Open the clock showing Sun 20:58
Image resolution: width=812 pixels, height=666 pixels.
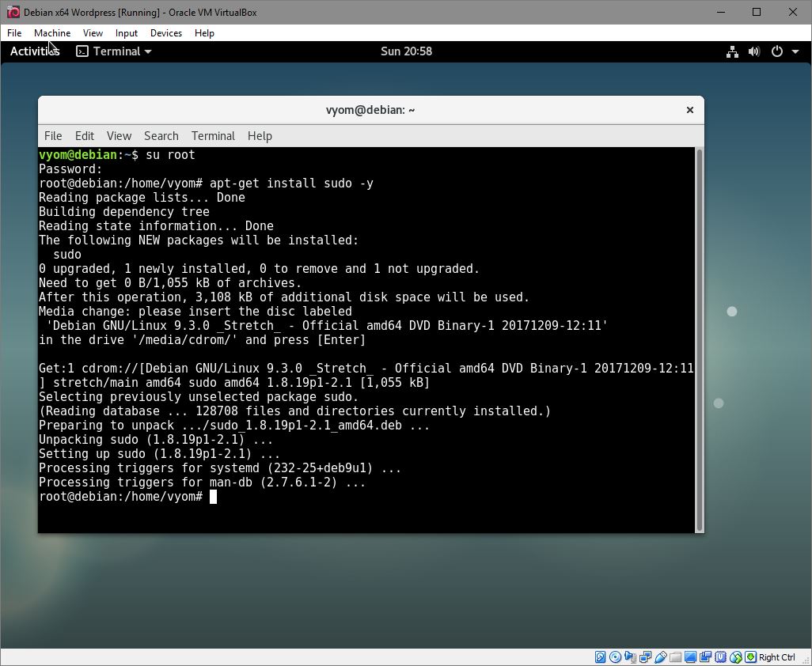406,51
